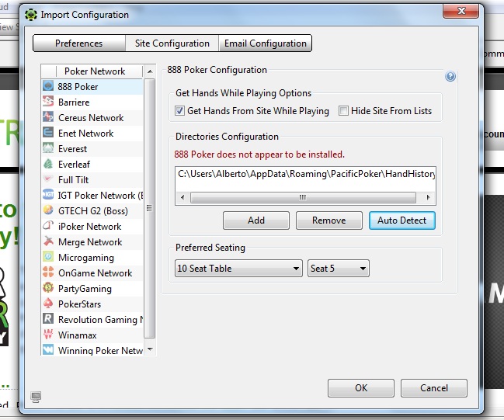Viewport: 504px width, 420px height.
Task: Click the iPoker Network icon
Action: pyautogui.click(x=48, y=226)
